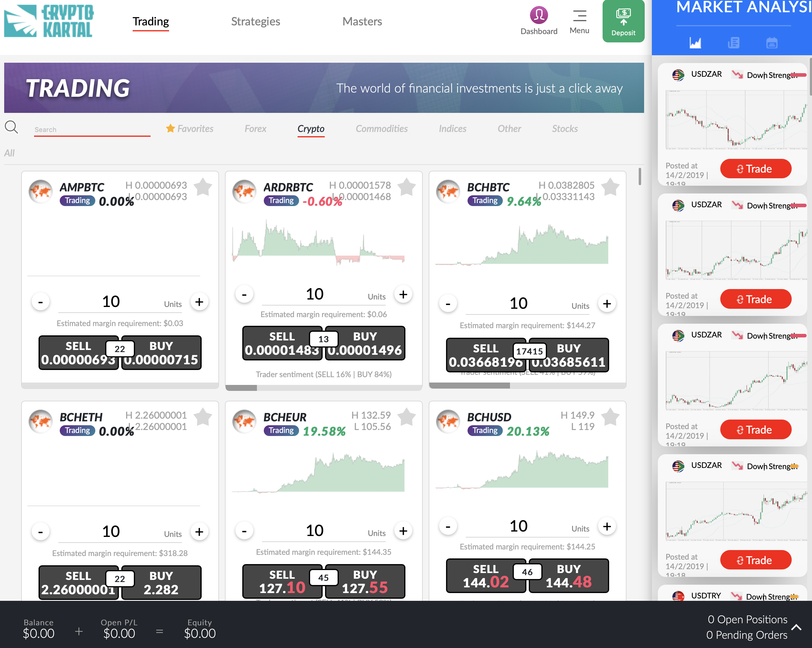Click Trade on first USDZAR analysis card
This screenshot has height=648, width=812.
pos(756,169)
